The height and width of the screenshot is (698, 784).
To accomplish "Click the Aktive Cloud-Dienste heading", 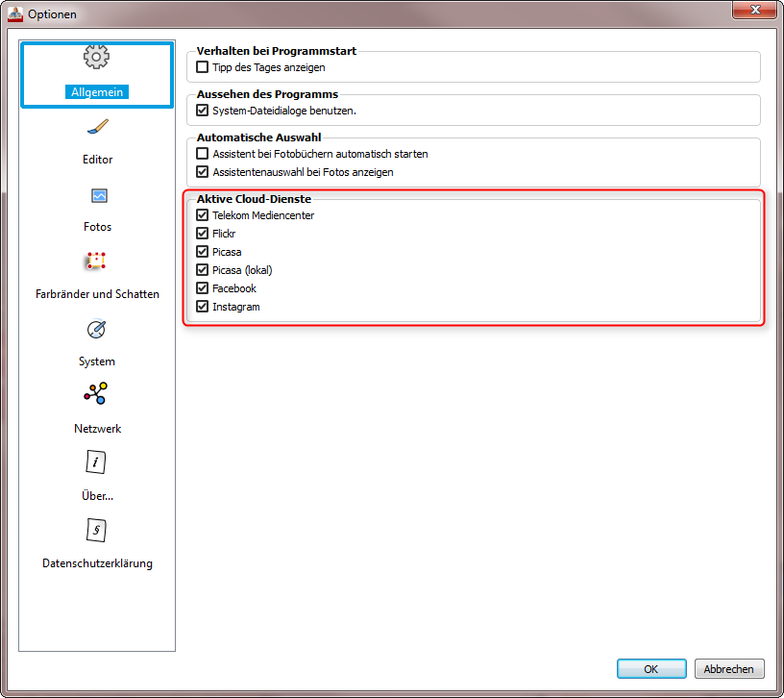I will tap(254, 199).
